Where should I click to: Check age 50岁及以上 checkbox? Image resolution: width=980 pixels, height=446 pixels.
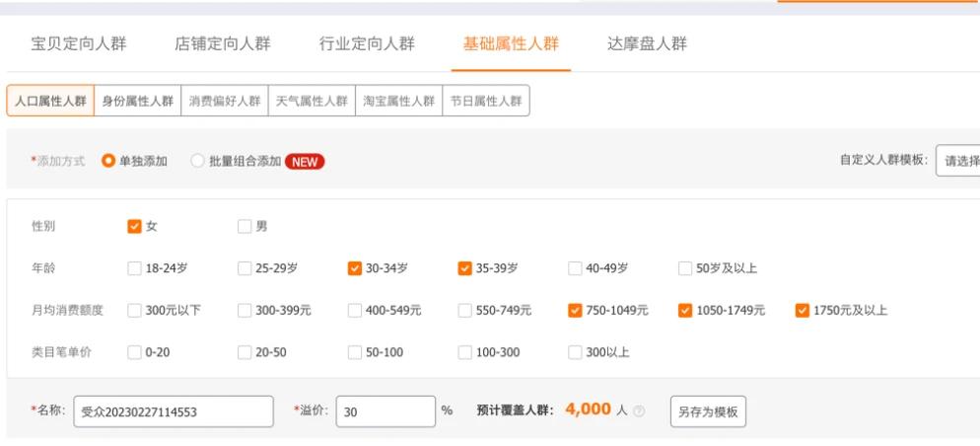click(x=685, y=268)
